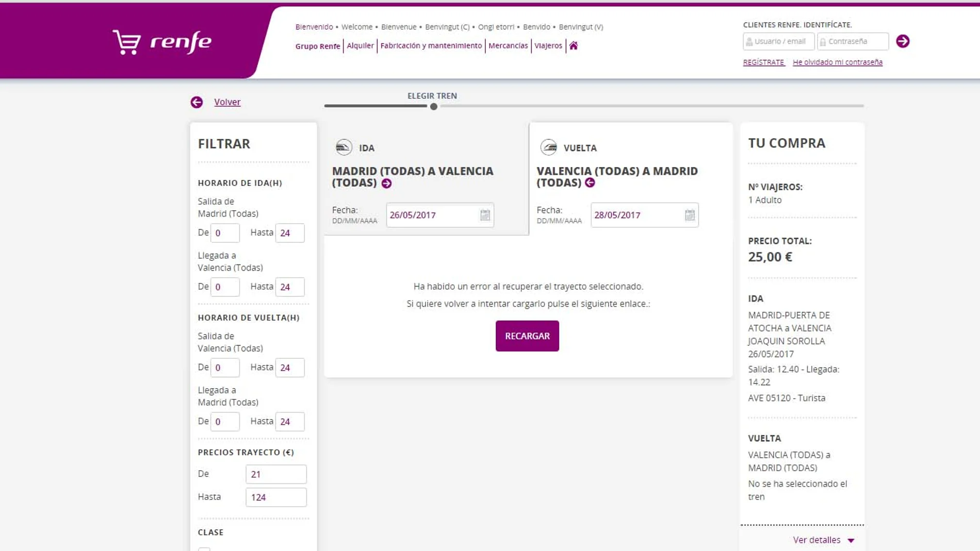Click He olvidado mi contraseña link
This screenshot has width=980, height=551.
[838, 62]
